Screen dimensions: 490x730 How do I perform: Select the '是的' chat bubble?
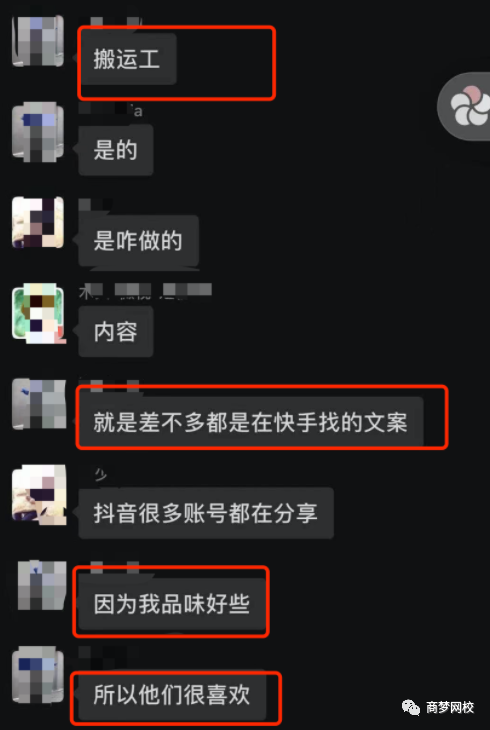click(x=116, y=150)
